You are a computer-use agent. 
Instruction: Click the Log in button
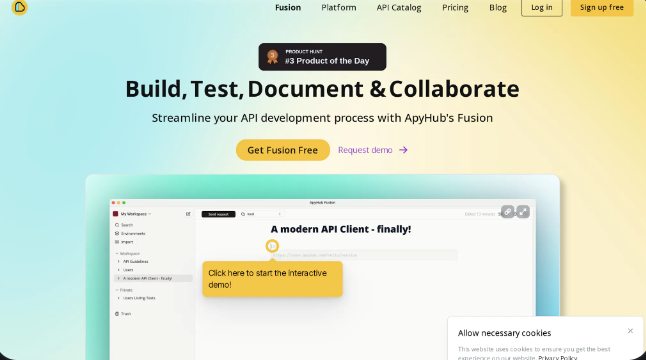[x=541, y=7]
